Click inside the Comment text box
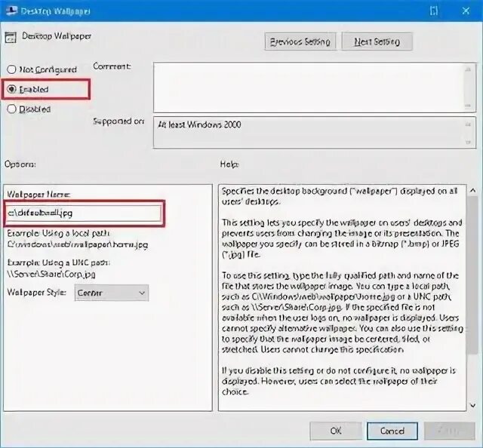The image size is (483, 448). (309, 87)
